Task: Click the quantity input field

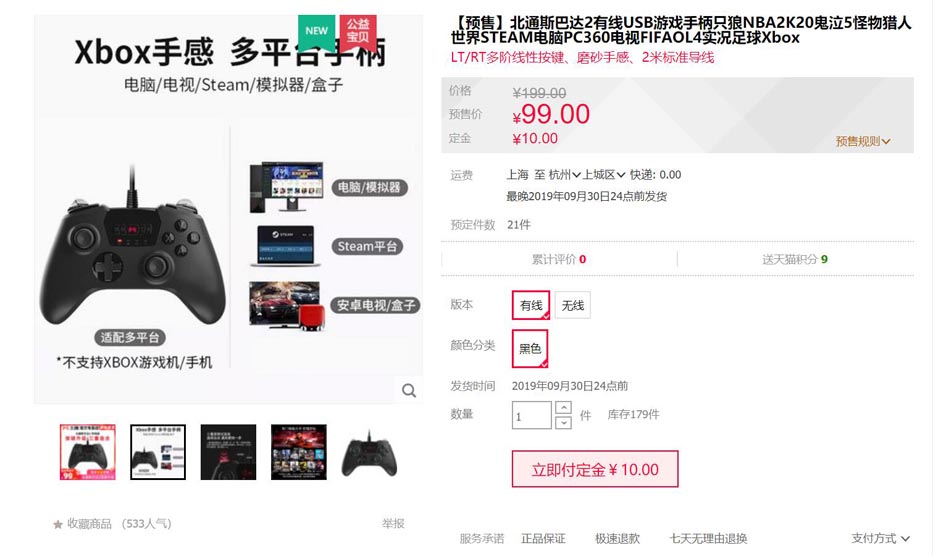Action: [531, 415]
